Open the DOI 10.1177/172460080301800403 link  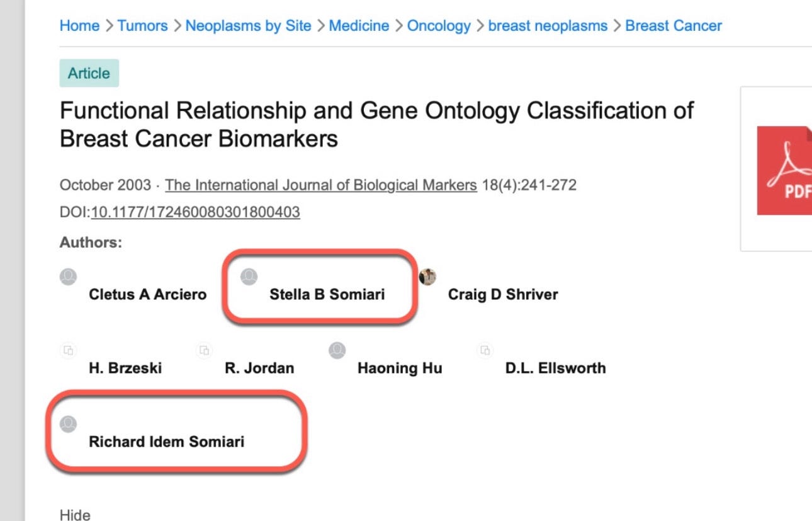click(196, 212)
